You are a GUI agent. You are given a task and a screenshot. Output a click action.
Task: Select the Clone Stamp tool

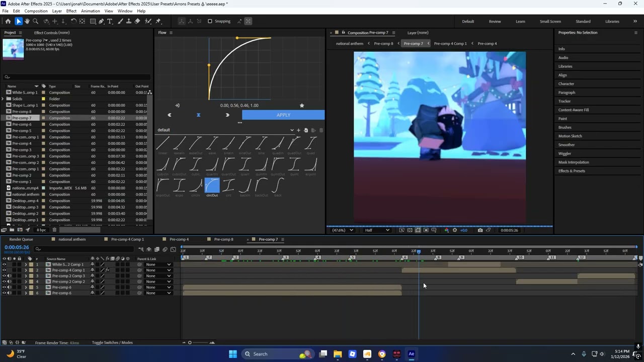(129, 21)
